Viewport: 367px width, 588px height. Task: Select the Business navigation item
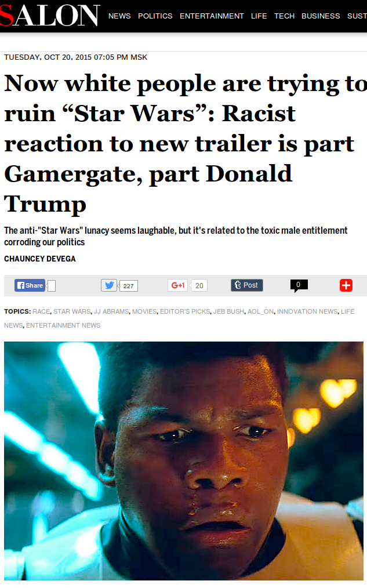[x=321, y=16]
